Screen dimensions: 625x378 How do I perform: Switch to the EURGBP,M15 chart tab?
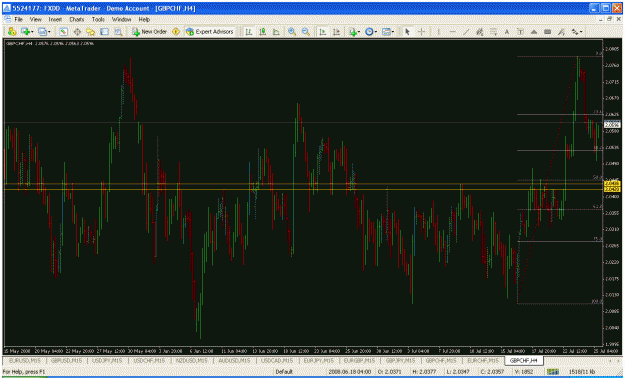pyautogui.click(x=359, y=360)
